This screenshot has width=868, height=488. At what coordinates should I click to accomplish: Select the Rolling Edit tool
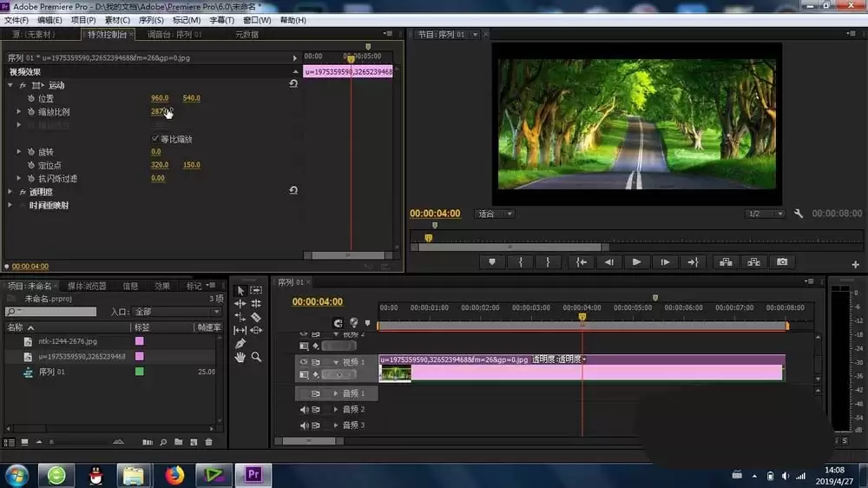pos(256,304)
